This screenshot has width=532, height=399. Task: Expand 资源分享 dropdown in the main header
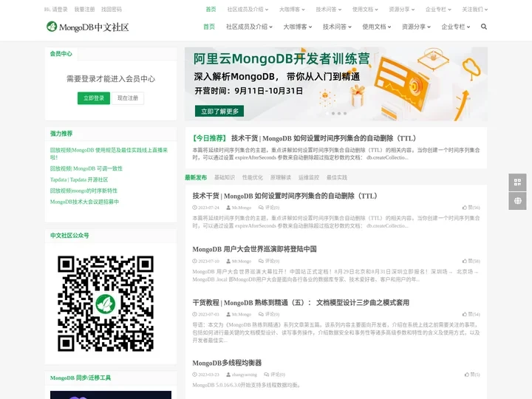pyautogui.click(x=416, y=27)
